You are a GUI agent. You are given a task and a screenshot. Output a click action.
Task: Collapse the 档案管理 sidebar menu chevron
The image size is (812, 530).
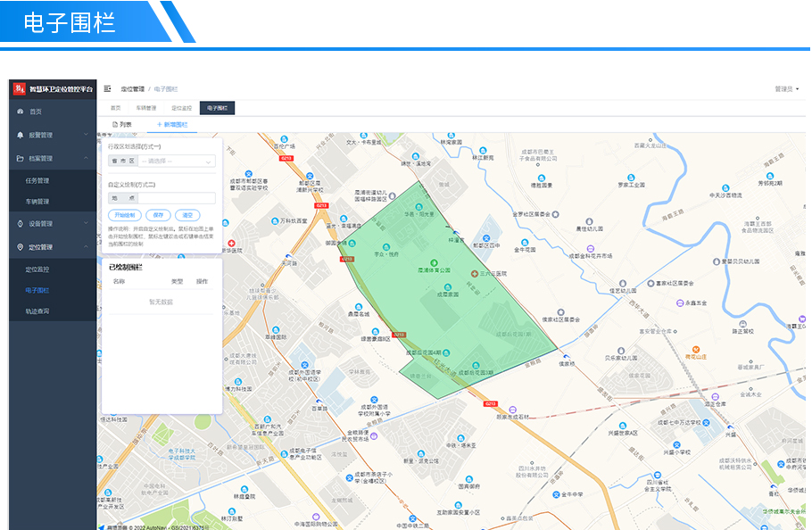coord(86,158)
